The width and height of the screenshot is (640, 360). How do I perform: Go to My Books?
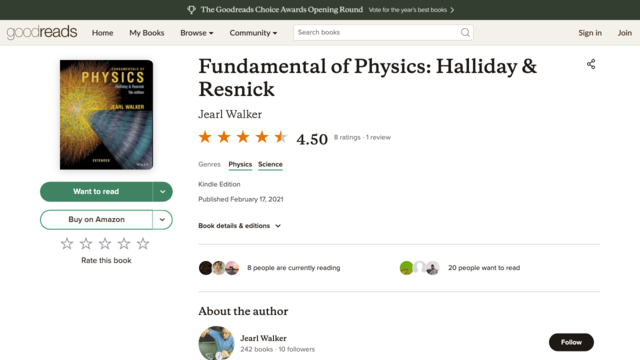pyautogui.click(x=147, y=33)
